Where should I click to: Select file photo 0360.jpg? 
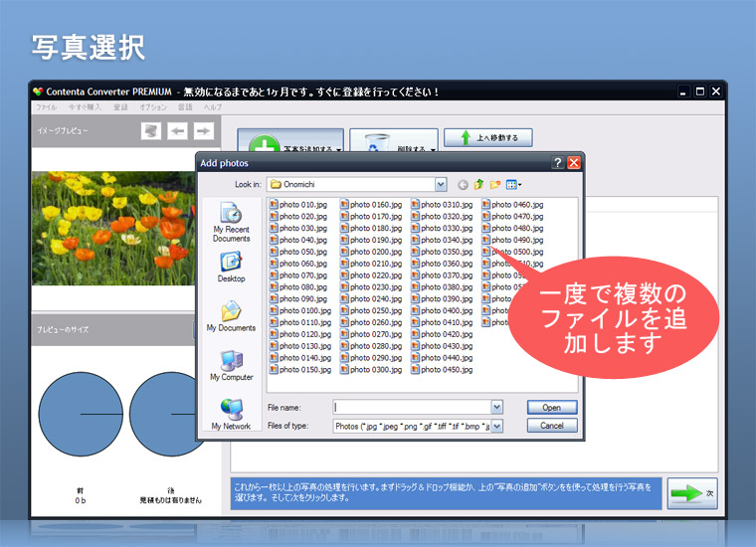[442, 264]
